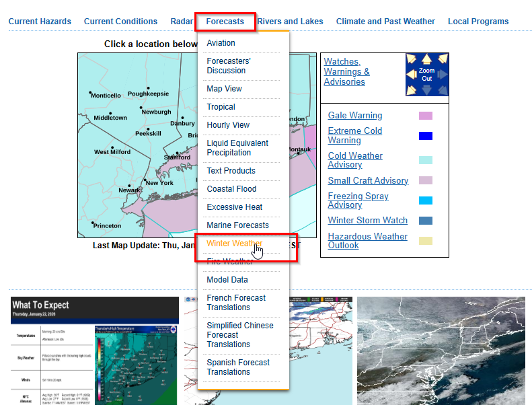Click the northeast arrow on the map navigator
The image size is (532, 405).
(443, 59)
